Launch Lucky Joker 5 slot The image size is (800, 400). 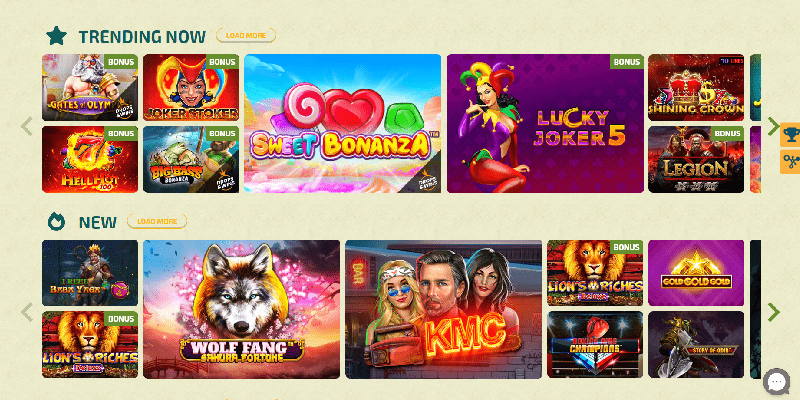(545, 123)
